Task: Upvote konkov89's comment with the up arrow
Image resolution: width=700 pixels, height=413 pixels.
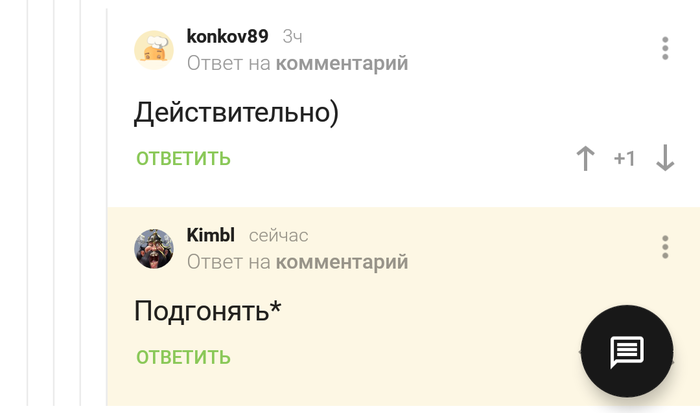Action: [x=586, y=158]
